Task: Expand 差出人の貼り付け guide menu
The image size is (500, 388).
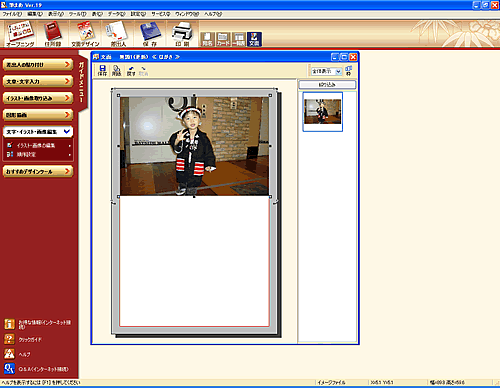Action: click(38, 65)
